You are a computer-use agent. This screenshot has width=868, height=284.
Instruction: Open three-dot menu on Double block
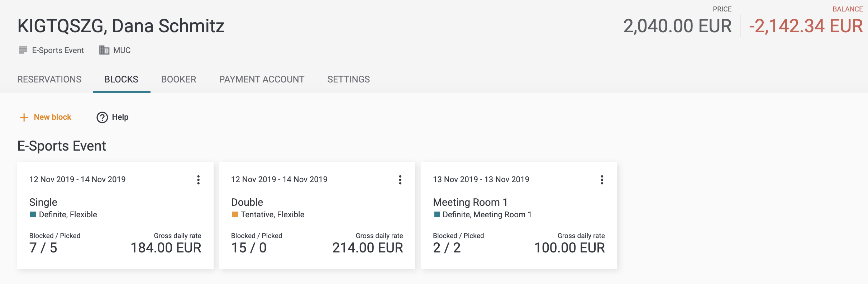400,180
